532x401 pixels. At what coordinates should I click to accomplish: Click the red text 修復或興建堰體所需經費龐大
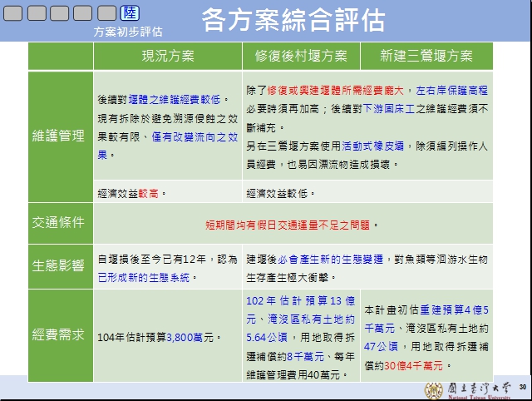coord(335,91)
